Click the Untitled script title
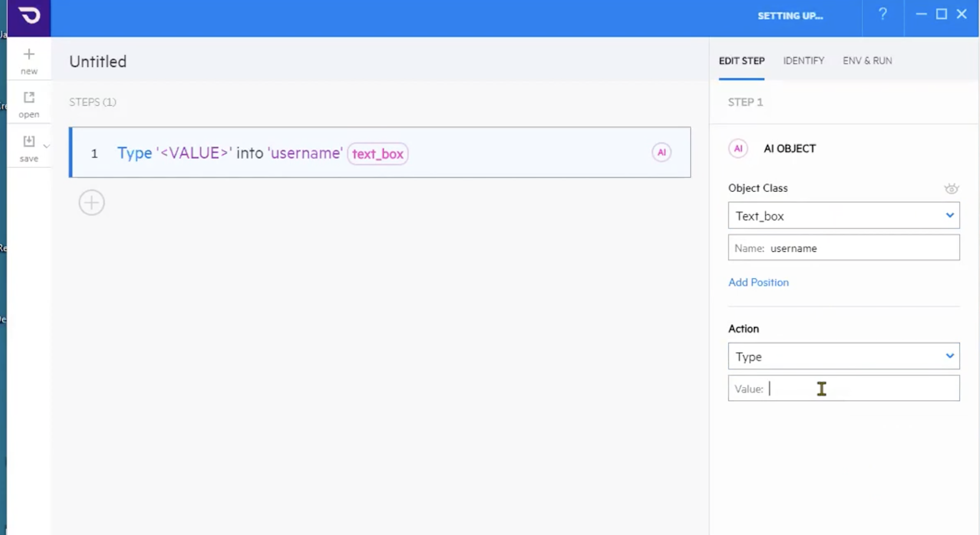This screenshot has height=535, width=980. point(98,61)
